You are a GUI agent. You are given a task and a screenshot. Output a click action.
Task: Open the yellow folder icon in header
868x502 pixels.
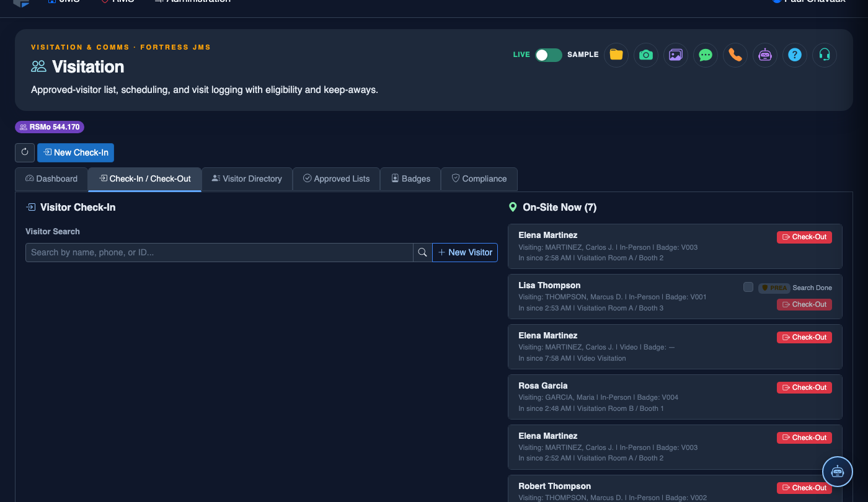[x=616, y=55]
